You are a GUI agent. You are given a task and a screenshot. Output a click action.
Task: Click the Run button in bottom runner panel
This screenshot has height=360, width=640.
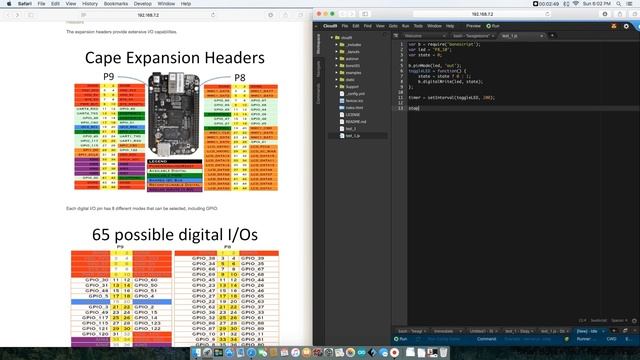401,339
